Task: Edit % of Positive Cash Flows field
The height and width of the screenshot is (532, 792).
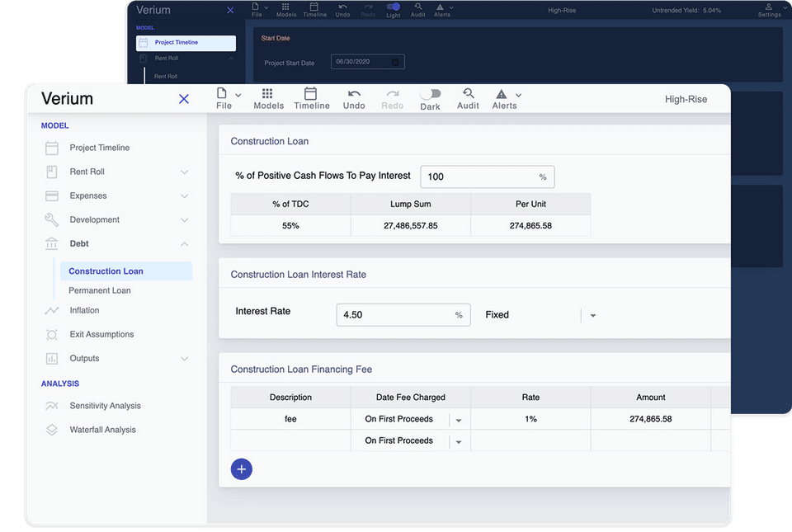Action: point(488,177)
